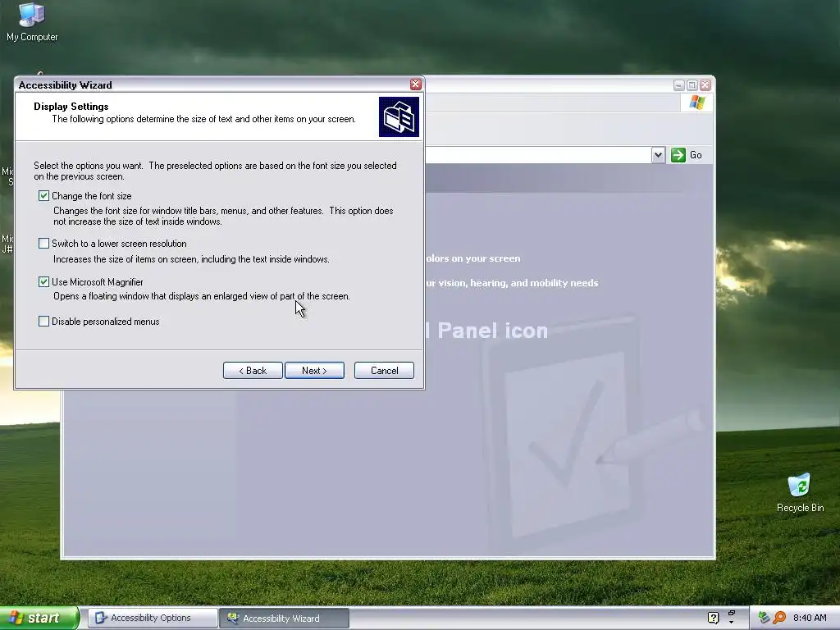This screenshot has height=630, width=840.
Task: Cancel the Accessibility Wizard
Action: pos(384,371)
